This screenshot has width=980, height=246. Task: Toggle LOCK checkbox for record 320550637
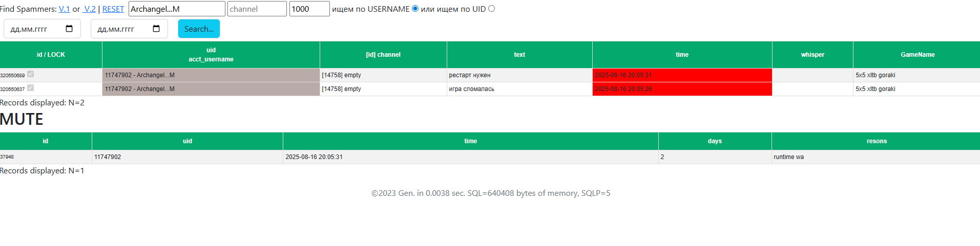tap(30, 88)
